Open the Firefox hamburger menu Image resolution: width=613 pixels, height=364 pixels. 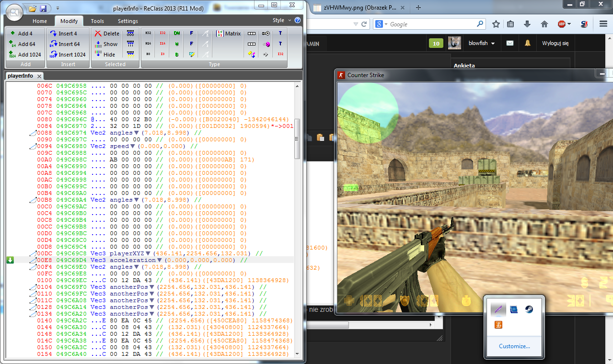pyautogui.click(x=604, y=24)
